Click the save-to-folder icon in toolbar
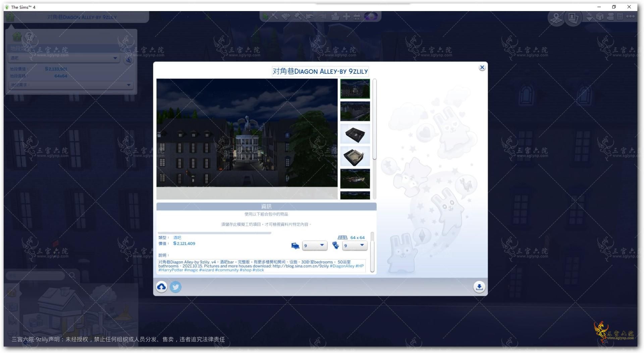The width and height of the screenshot is (644, 353). click(x=335, y=16)
